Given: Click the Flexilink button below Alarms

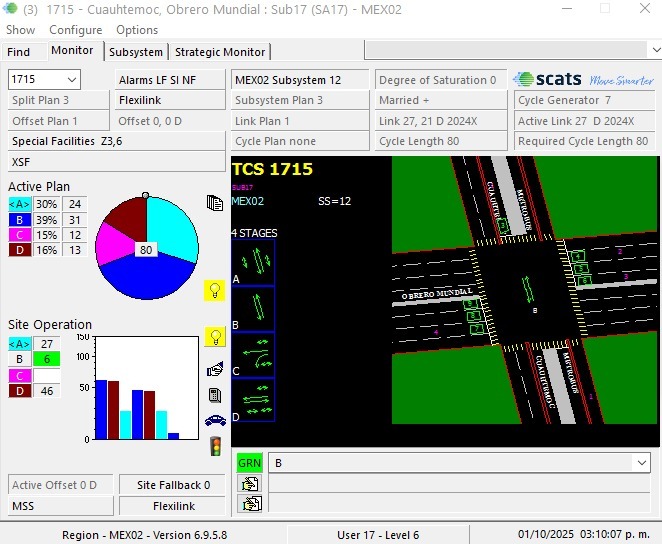Looking at the screenshot, I should [170, 100].
